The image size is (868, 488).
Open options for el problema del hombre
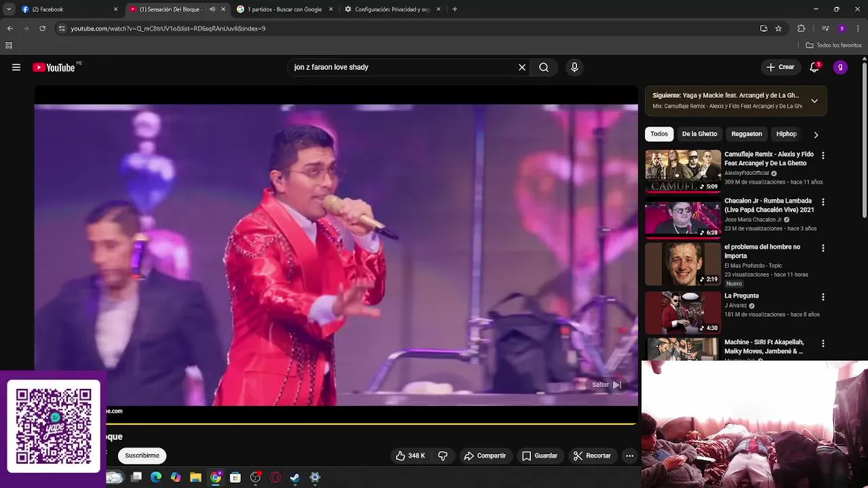pyautogui.click(x=823, y=248)
